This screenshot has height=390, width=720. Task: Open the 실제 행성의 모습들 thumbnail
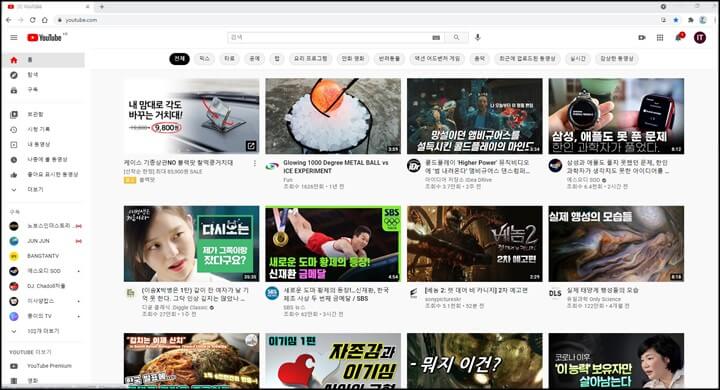[x=616, y=243]
